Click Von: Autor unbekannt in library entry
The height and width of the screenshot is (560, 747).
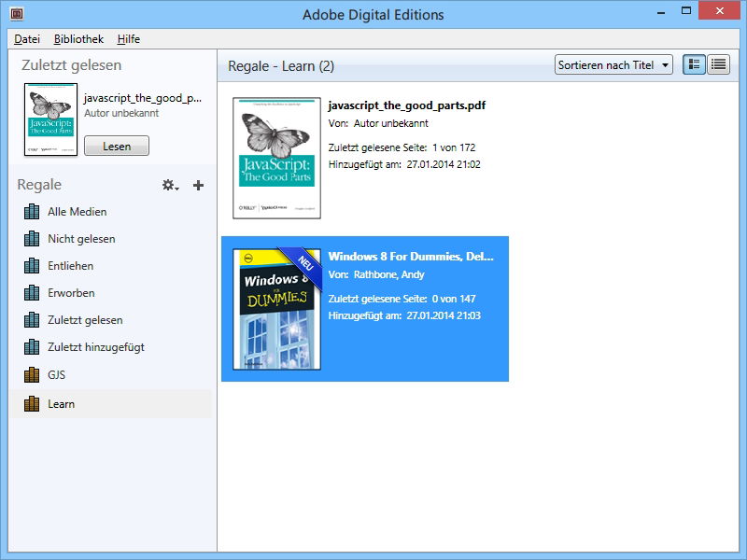coord(378,123)
